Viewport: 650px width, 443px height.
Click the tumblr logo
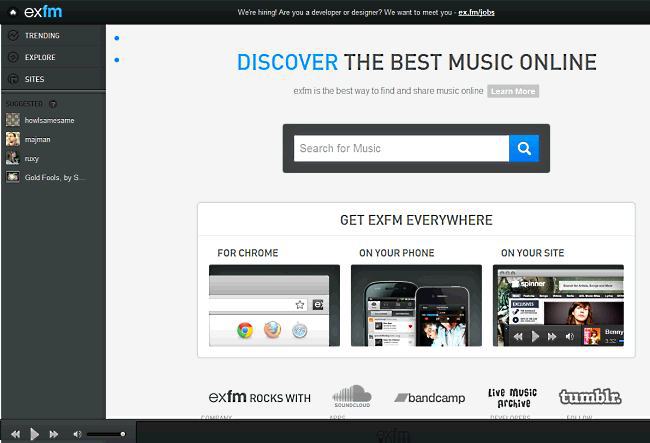pyautogui.click(x=590, y=397)
